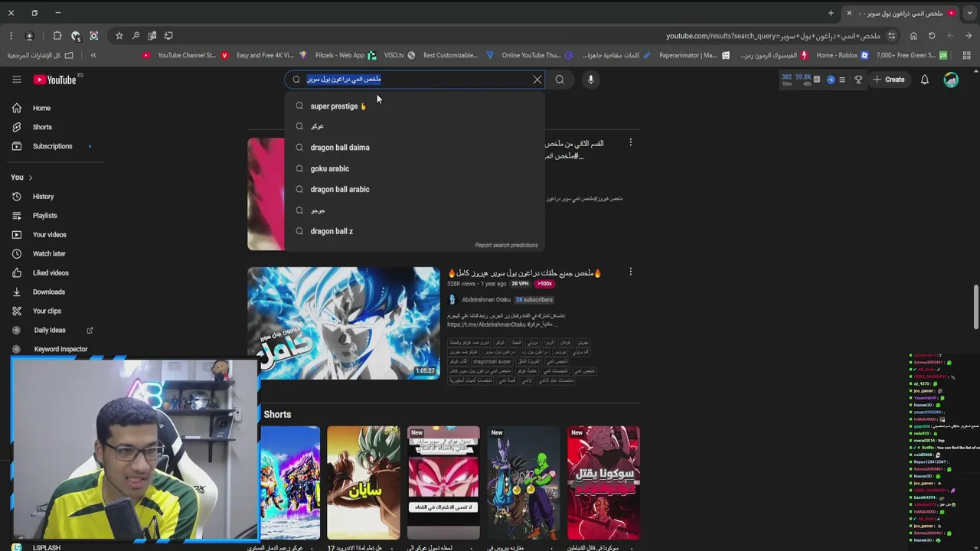Open the tab search dropdown arrow
The image size is (980, 551).
coord(969,13)
